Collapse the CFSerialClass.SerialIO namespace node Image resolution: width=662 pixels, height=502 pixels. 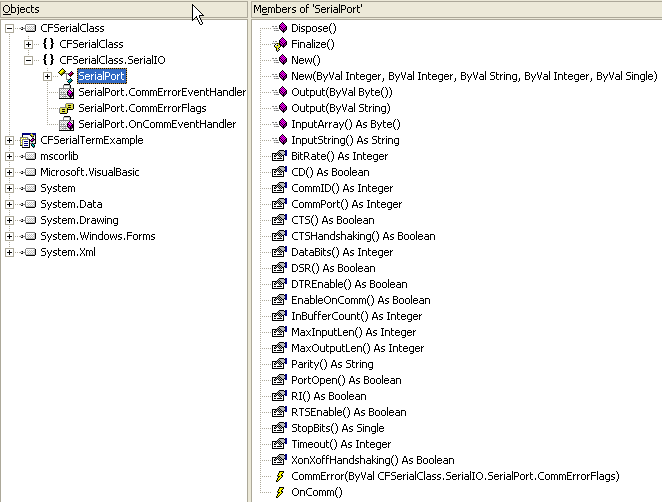(x=29, y=60)
